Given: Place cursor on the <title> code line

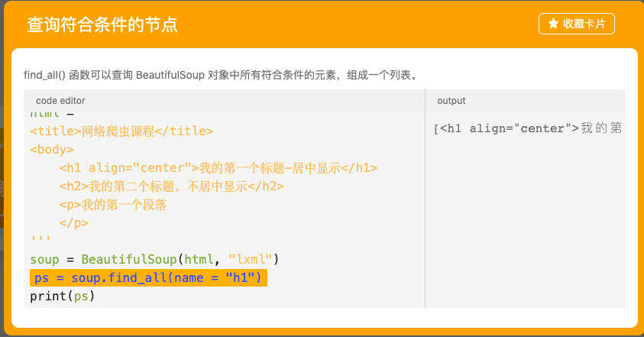Looking at the screenshot, I should pyautogui.click(x=121, y=131).
